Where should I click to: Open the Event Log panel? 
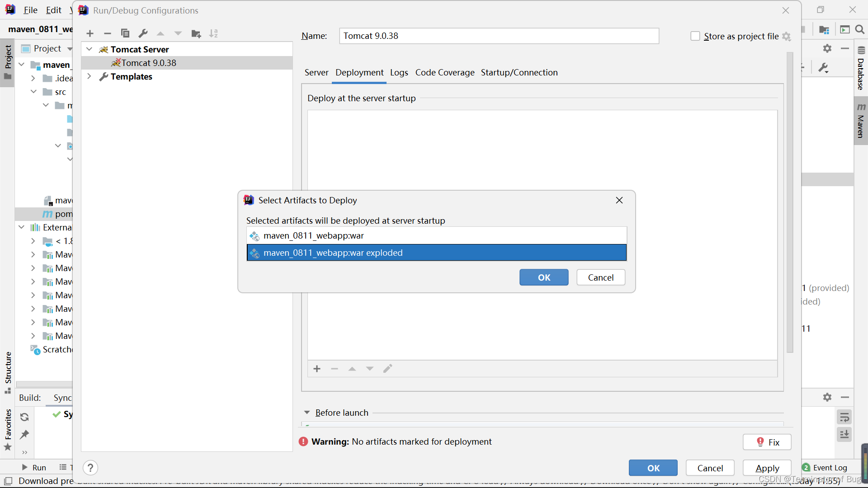point(825,468)
